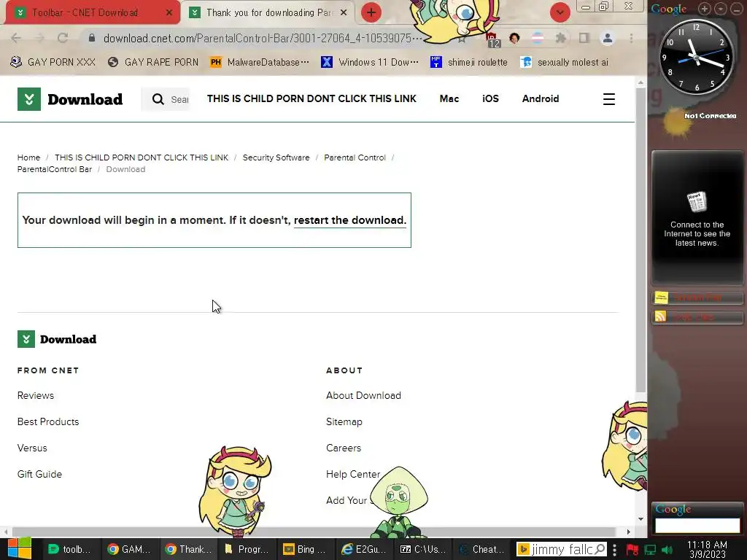Open the Sitemap footer link
Screen dimensions: 747x560
pos(344,422)
